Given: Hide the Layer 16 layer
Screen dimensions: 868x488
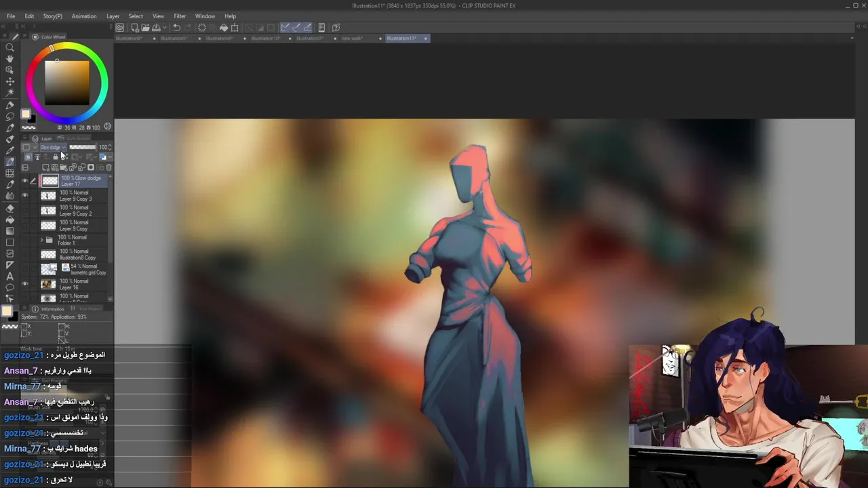Looking at the screenshot, I should point(25,285).
